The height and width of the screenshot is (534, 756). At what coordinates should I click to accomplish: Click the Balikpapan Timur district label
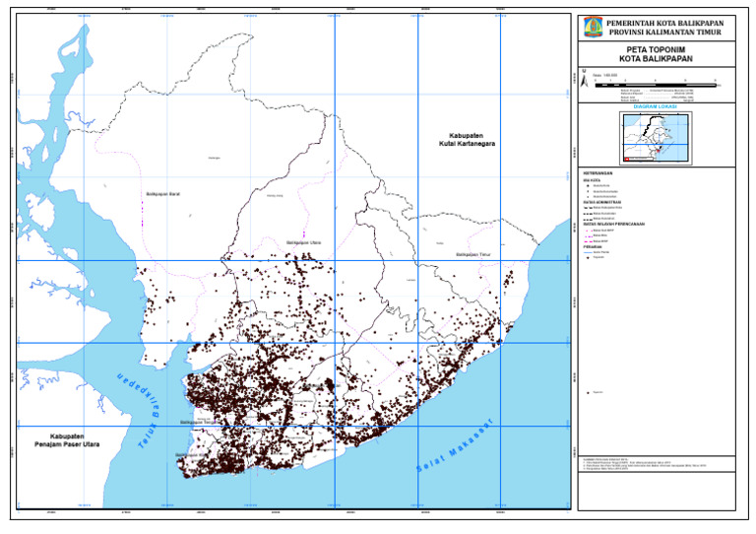click(472, 254)
